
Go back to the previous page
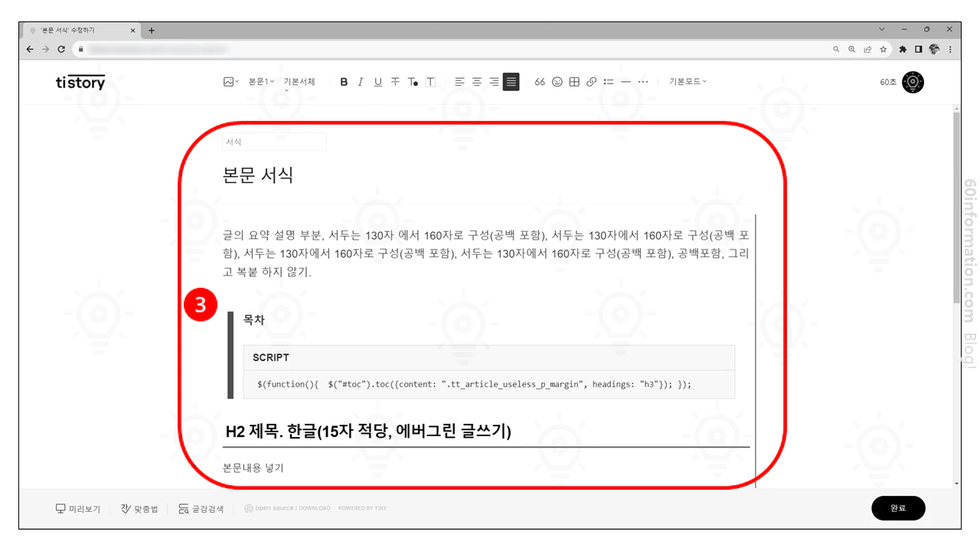[x=30, y=49]
